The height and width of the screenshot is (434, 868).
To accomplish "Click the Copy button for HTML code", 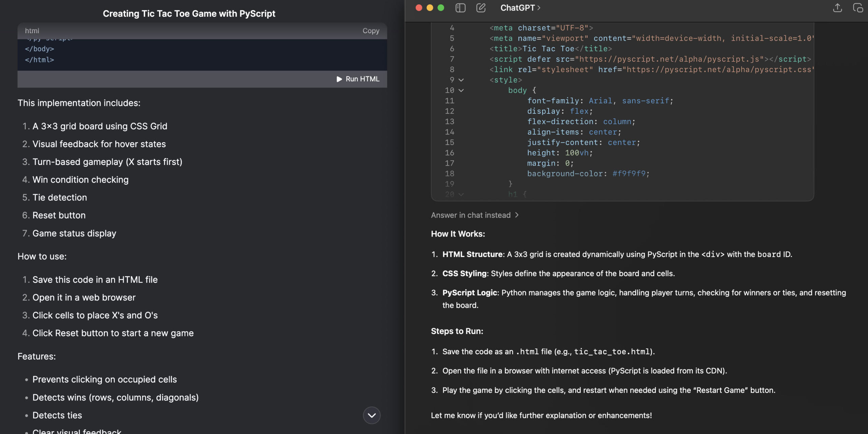I will (370, 31).
